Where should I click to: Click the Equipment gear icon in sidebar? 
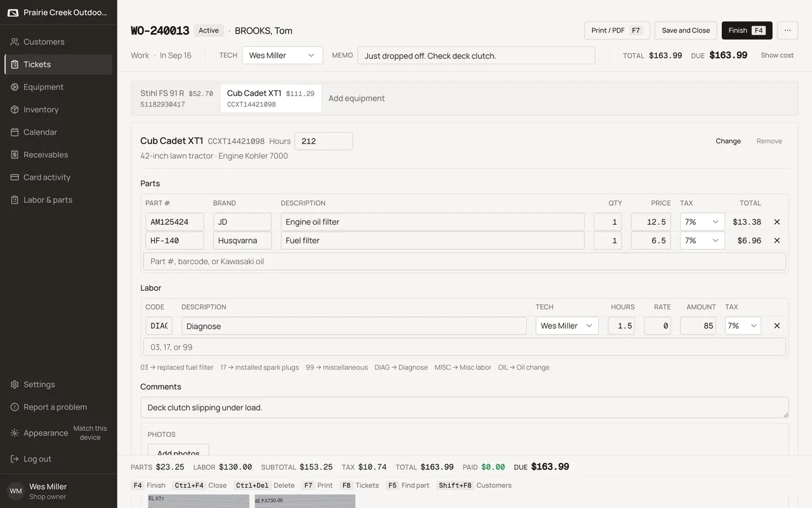[15, 87]
